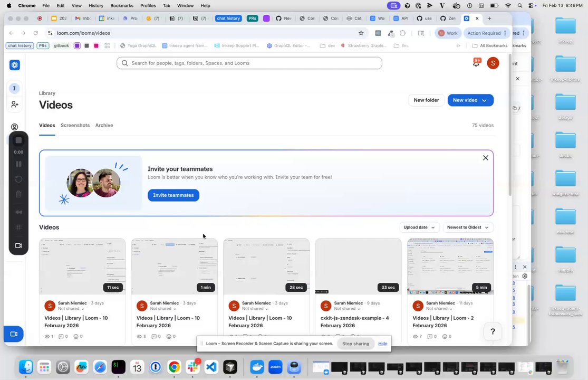
Task: Toggle camera icon in the recorder control bar
Action: click(x=18, y=245)
